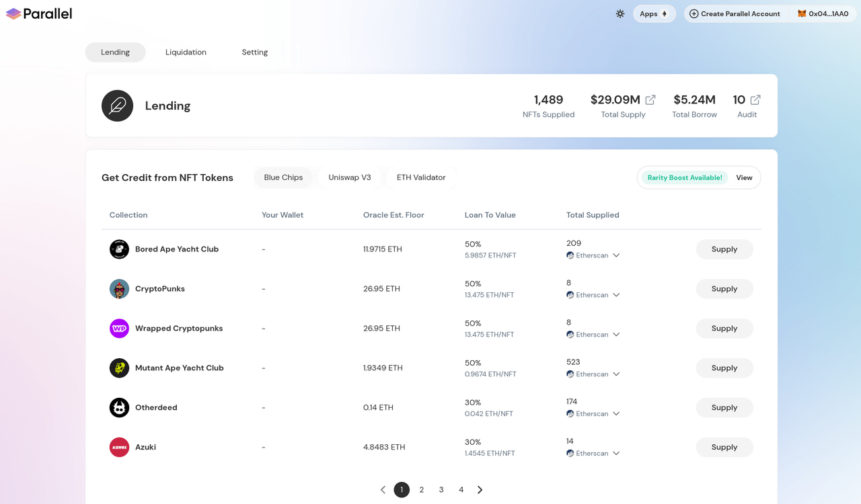Image resolution: width=861 pixels, height=504 pixels.
Task: Expand Mutant Ape Yacht Club row chevron
Action: pos(616,374)
